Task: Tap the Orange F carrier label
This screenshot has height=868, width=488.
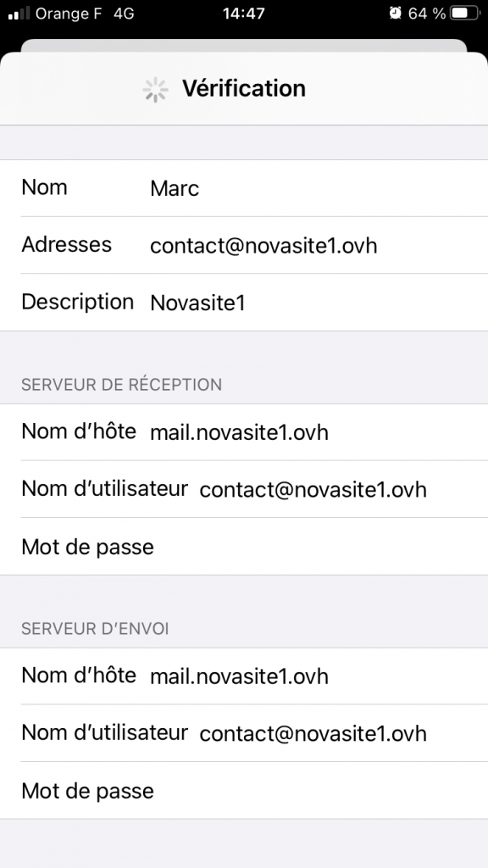Action: click(x=69, y=14)
